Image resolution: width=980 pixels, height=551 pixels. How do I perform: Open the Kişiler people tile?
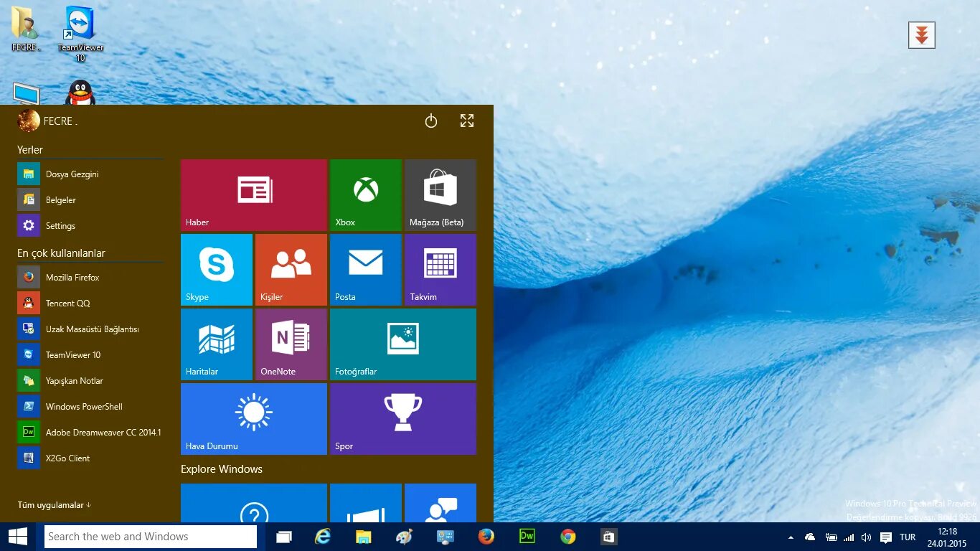click(x=291, y=270)
